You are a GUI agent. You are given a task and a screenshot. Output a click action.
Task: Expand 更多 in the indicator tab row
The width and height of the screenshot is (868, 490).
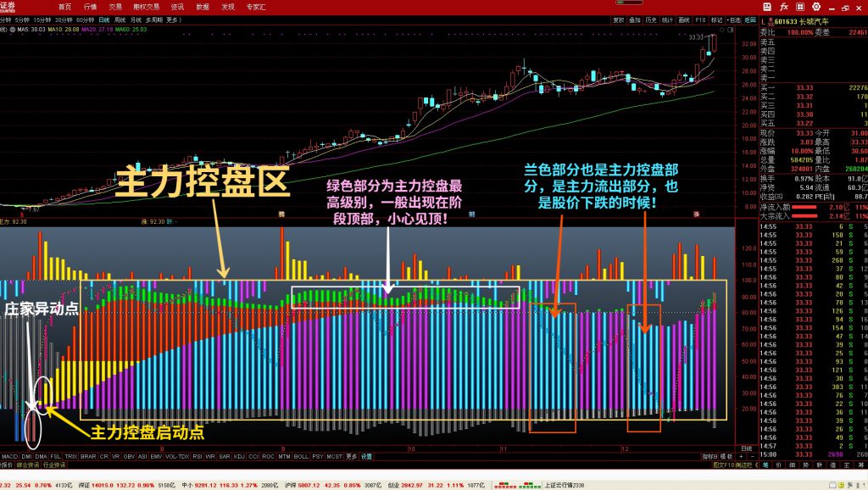click(x=351, y=456)
